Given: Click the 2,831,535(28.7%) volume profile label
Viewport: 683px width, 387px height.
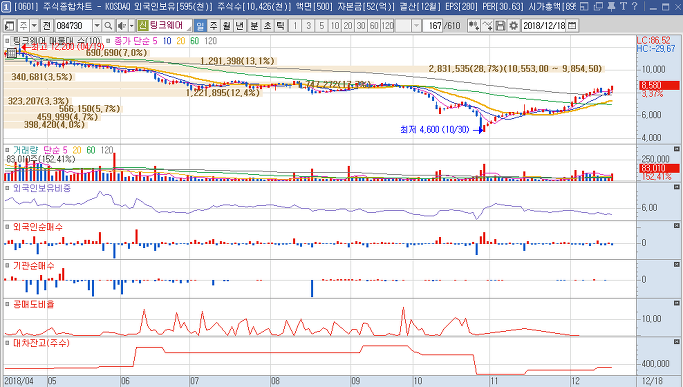Looking at the screenshot, I should click(x=515, y=68).
